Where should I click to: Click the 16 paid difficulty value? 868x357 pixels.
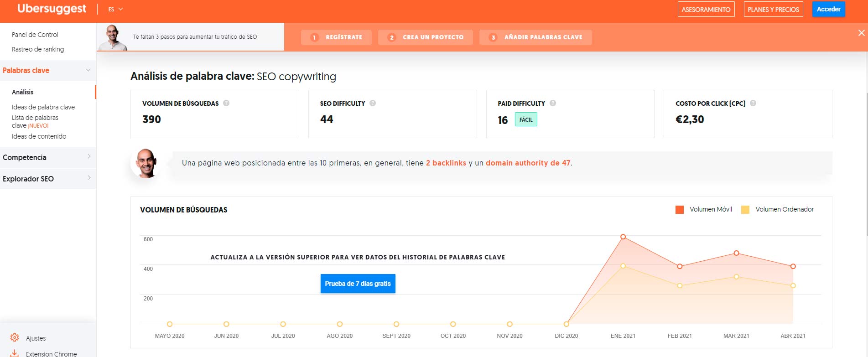pyautogui.click(x=503, y=120)
